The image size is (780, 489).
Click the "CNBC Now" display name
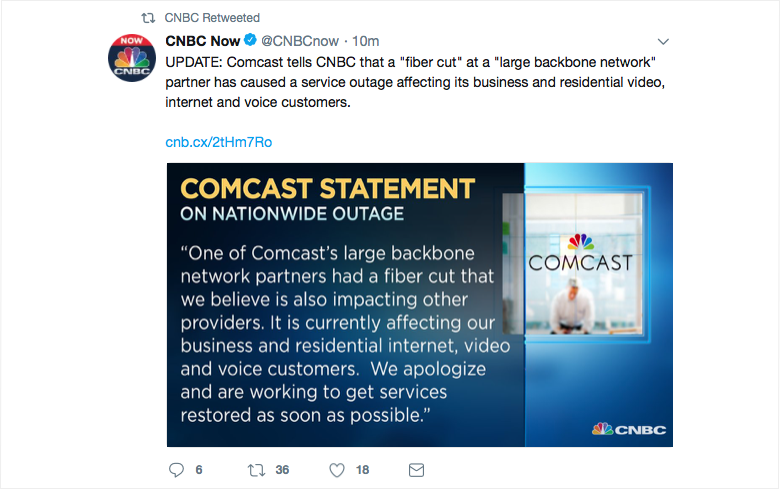point(204,41)
